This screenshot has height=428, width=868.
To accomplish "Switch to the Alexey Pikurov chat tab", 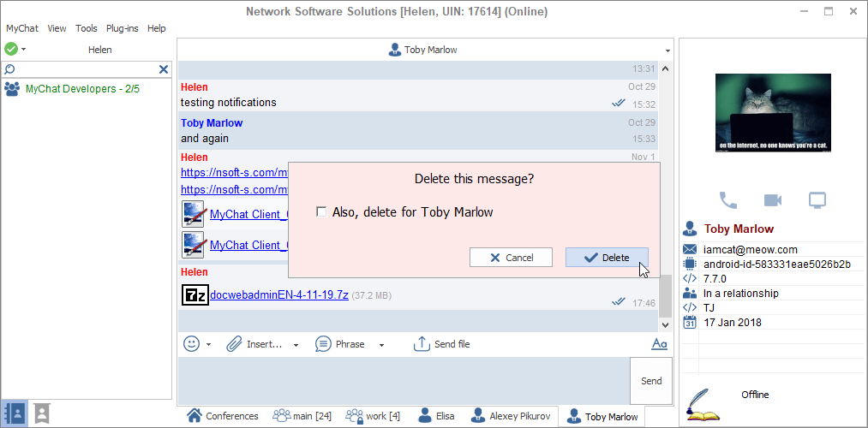I will [512, 417].
